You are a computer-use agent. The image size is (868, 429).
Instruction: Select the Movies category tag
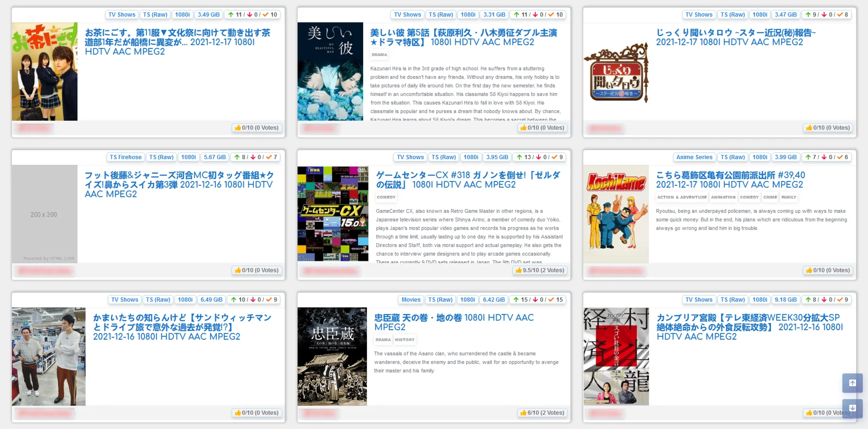coord(411,300)
